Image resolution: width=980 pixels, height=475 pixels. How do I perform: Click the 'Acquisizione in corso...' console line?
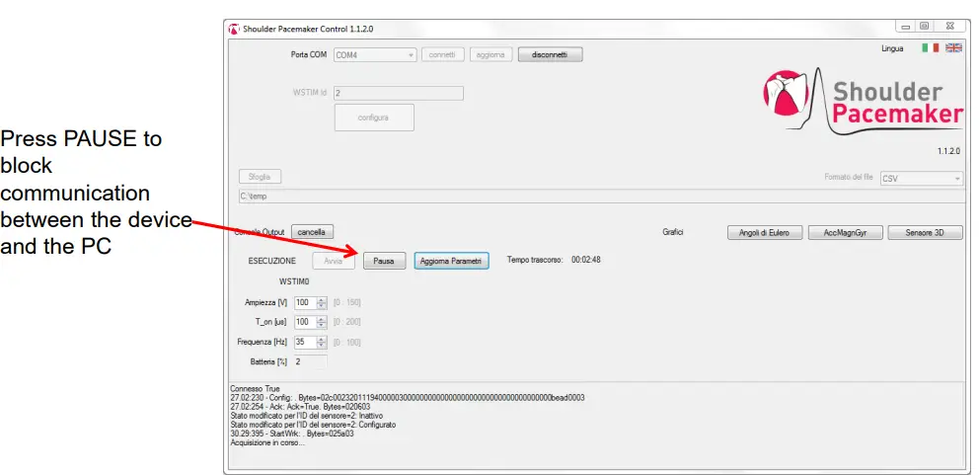coord(266,442)
